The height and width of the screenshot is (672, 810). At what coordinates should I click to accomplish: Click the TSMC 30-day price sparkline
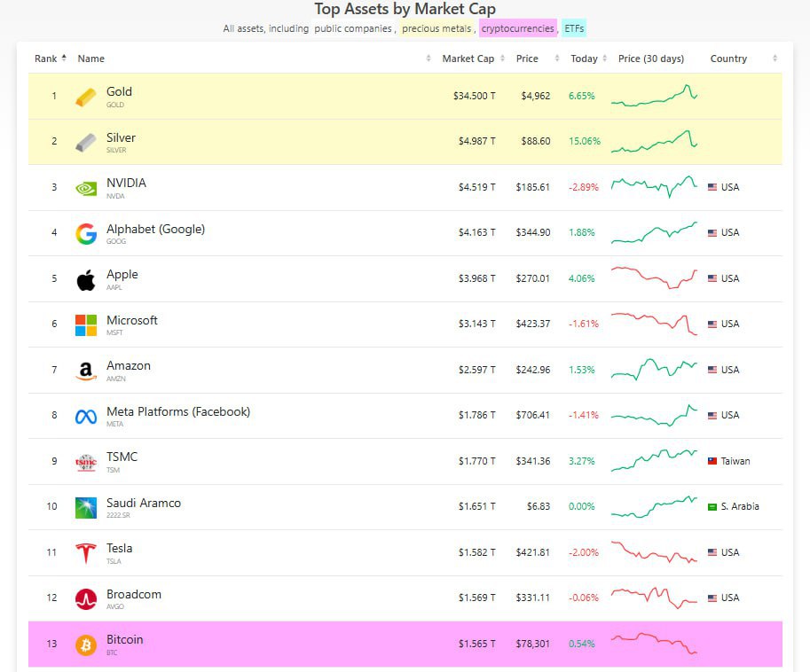[x=654, y=461]
